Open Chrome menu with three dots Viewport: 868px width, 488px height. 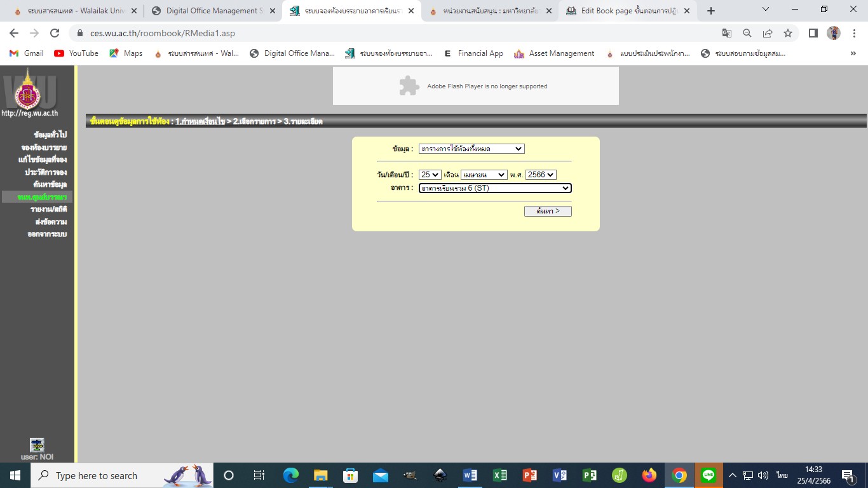(x=854, y=33)
